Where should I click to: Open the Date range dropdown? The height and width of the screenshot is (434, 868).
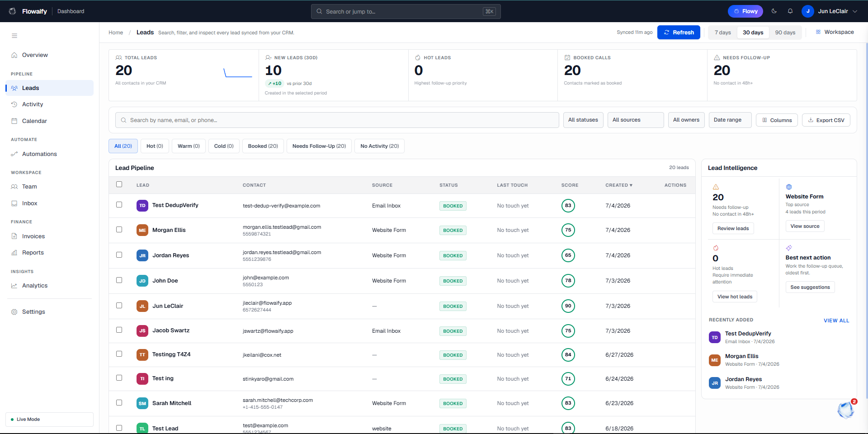(730, 120)
